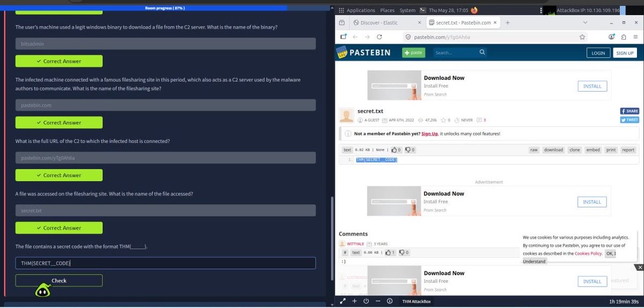This screenshot has height=308, width=644.
Task: Open the info icon in AttackBox bar
Action: coord(390,301)
